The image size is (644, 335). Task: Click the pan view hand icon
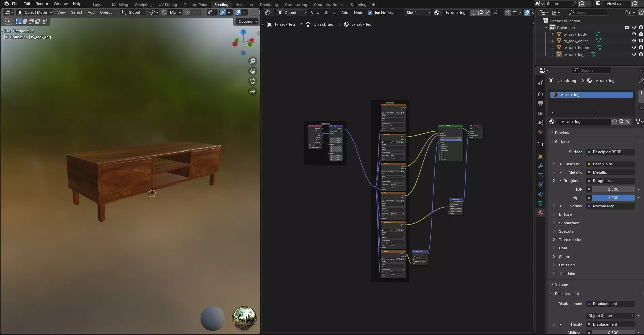(x=253, y=71)
